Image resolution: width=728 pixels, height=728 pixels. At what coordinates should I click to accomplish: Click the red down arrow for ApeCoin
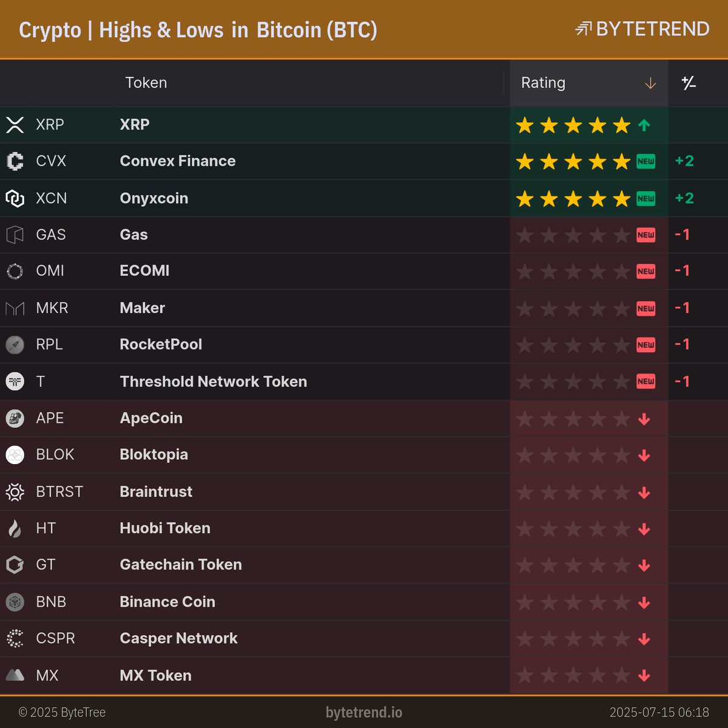[644, 419]
